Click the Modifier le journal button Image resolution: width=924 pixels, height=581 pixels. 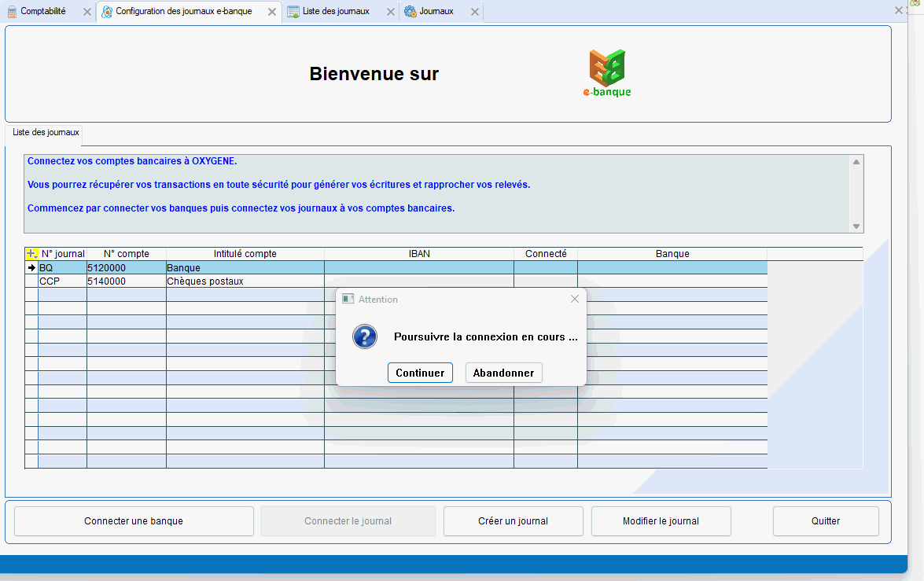[x=661, y=521]
